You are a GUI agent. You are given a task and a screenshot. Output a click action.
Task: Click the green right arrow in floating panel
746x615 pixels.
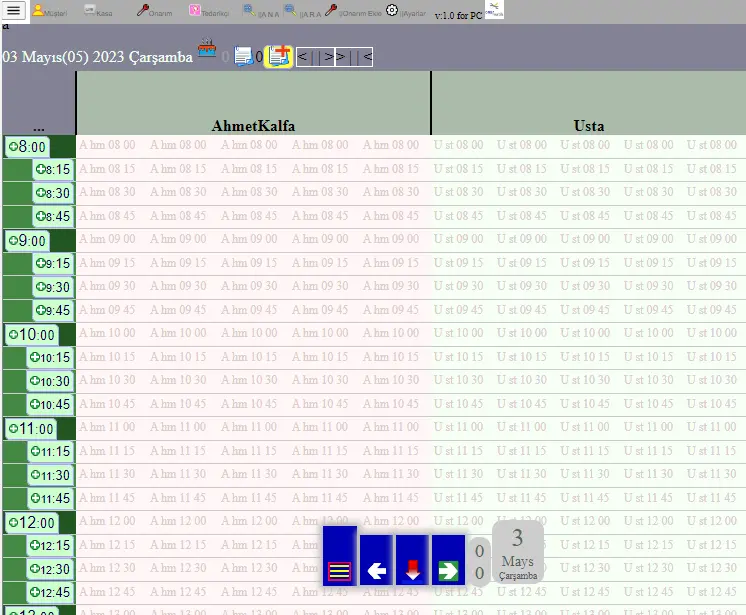pyautogui.click(x=448, y=570)
